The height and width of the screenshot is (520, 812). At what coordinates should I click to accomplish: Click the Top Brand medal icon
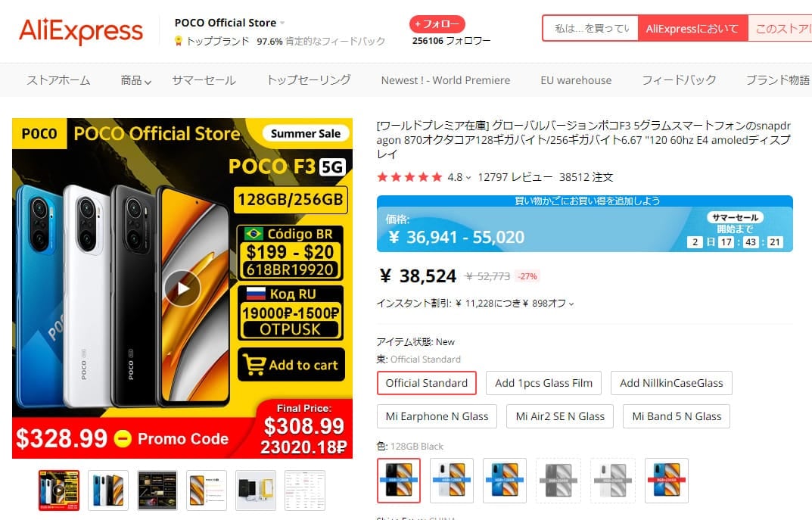pyautogui.click(x=178, y=41)
